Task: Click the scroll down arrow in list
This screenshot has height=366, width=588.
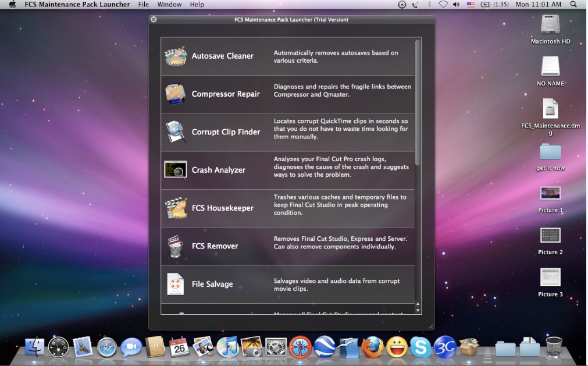Action: point(418,311)
